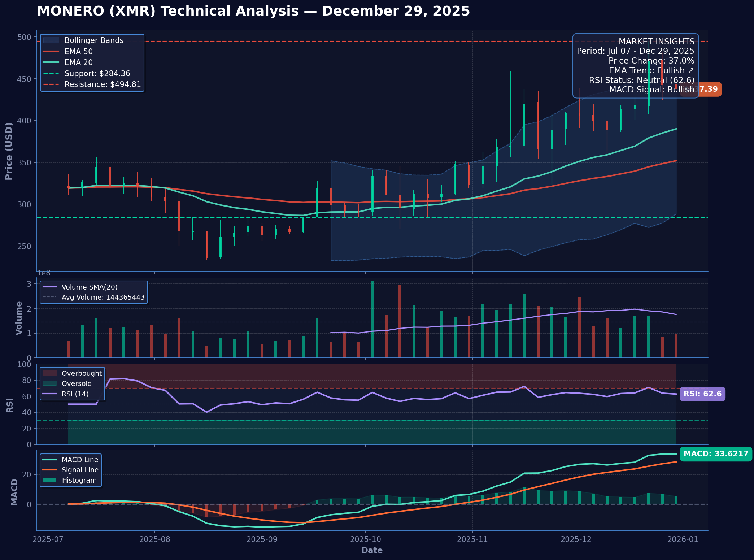The width and height of the screenshot is (754, 560).
Task: Click the green MACD: 33.6217 value badge
Action: (x=716, y=454)
